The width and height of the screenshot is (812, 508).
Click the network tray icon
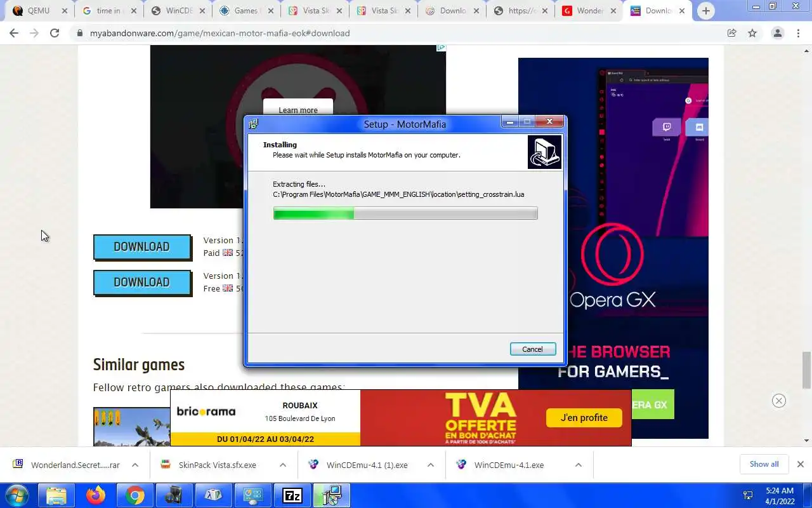pyautogui.click(x=748, y=495)
